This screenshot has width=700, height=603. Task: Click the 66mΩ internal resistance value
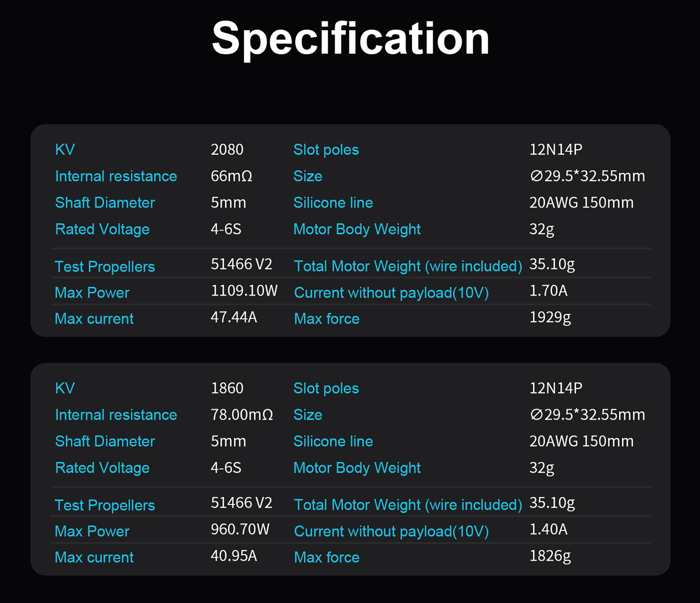point(231,176)
